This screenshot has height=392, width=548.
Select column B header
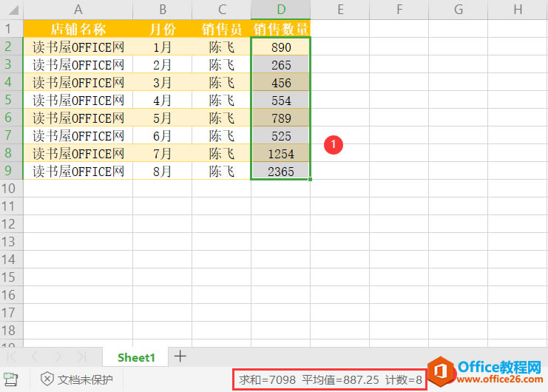(x=162, y=10)
